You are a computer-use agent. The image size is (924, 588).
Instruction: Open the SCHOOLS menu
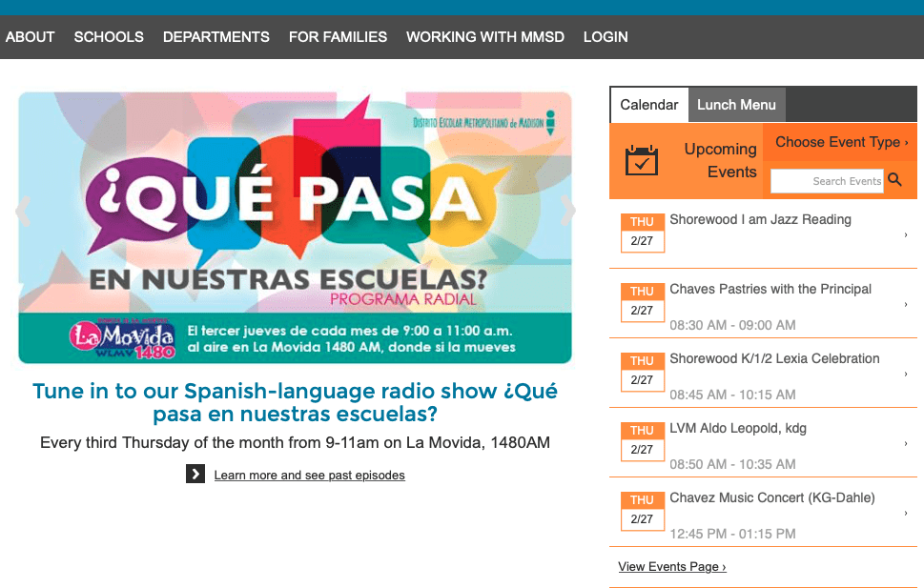tap(109, 37)
